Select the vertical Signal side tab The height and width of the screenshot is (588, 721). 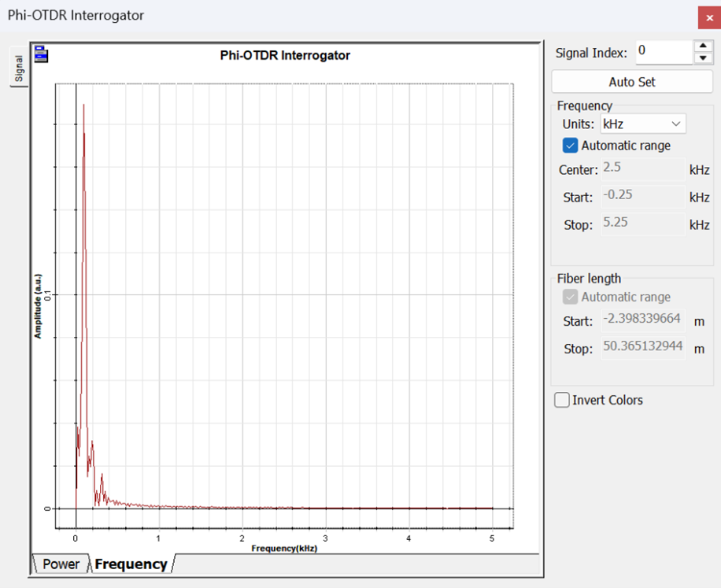18,69
